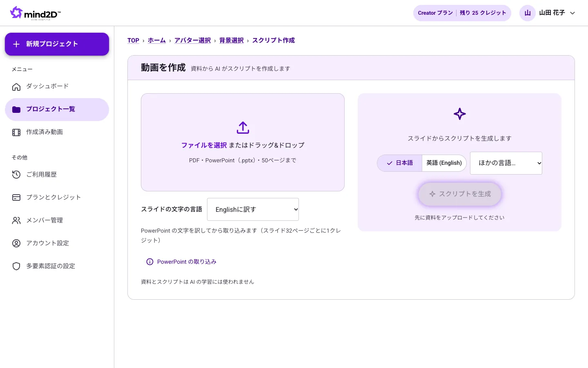Screen dimensions: 588x368
Task: Follow the ホーム breadcrumb link
Action: pyautogui.click(x=157, y=40)
